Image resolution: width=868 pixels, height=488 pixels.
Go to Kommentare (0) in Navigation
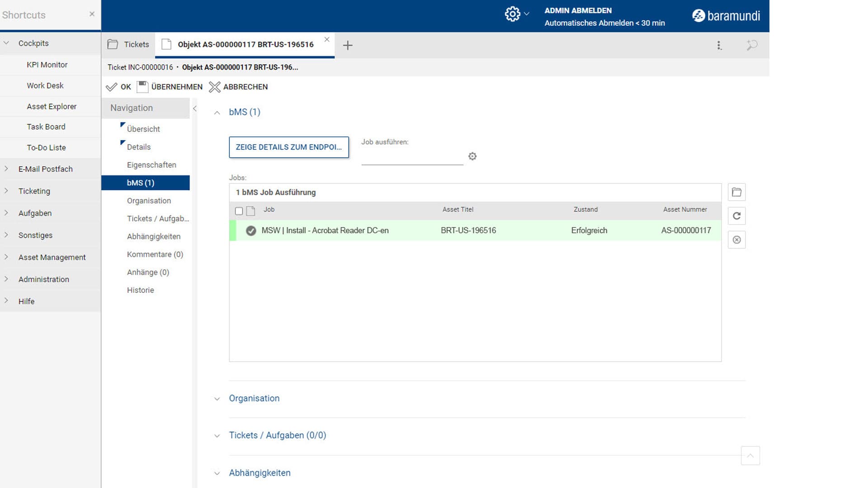point(155,254)
